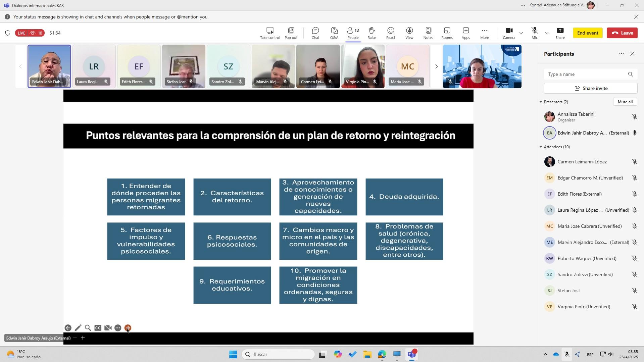
Task: Click the Share invite button
Action: pyautogui.click(x=590, y=89)
